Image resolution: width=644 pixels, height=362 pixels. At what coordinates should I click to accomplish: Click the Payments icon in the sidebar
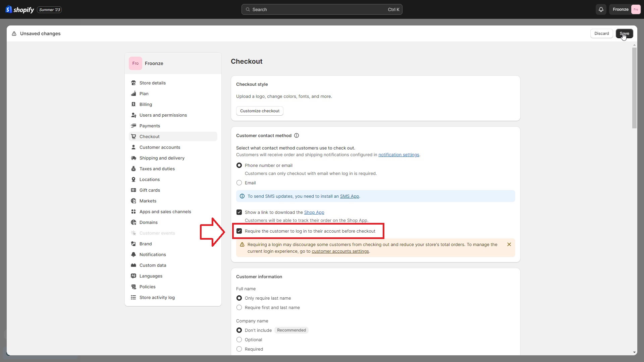pos(133,126)
